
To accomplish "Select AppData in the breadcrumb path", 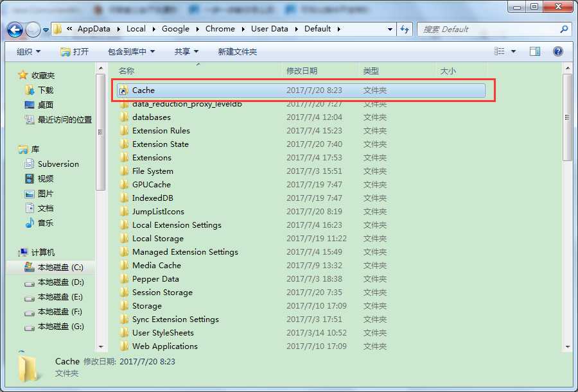I will [94, 29].
